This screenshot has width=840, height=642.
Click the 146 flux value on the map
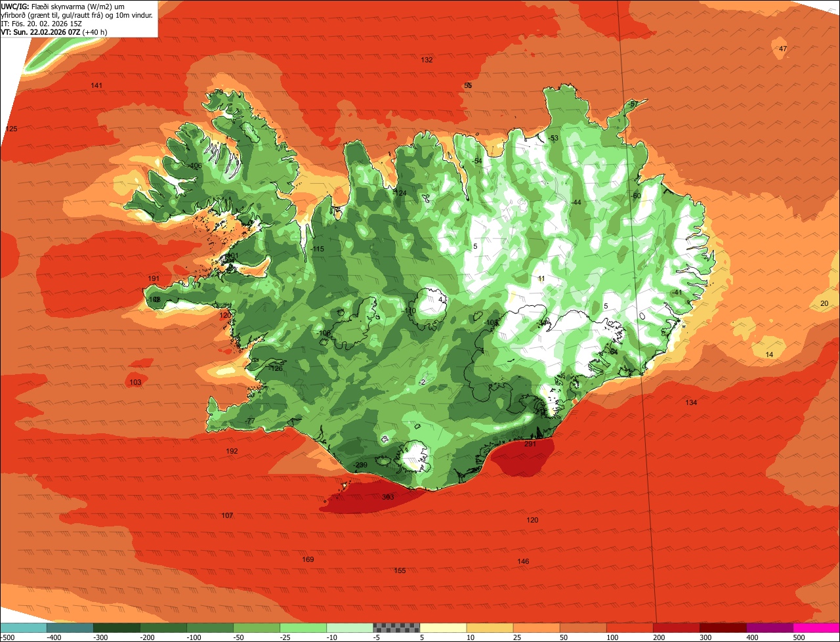click(523, 561)
